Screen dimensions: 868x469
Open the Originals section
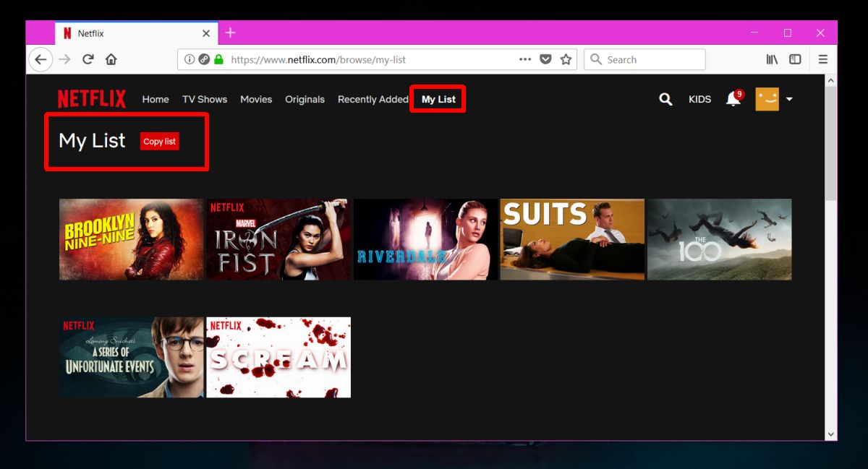pyautogui.click(x=305, y=99)
